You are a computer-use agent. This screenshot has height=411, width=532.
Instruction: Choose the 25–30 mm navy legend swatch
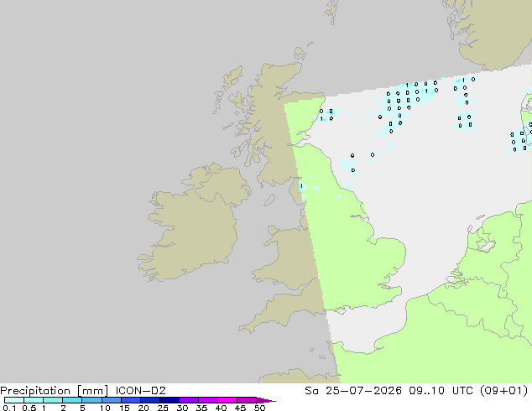click(x=170, y=400)
